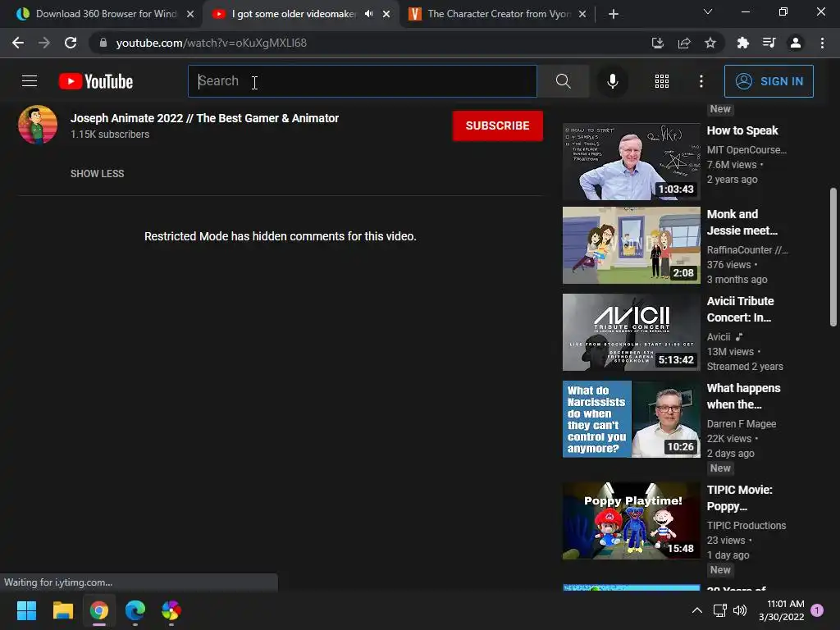
Task: Open the YouTube apps grid
Action: point(662,81)
